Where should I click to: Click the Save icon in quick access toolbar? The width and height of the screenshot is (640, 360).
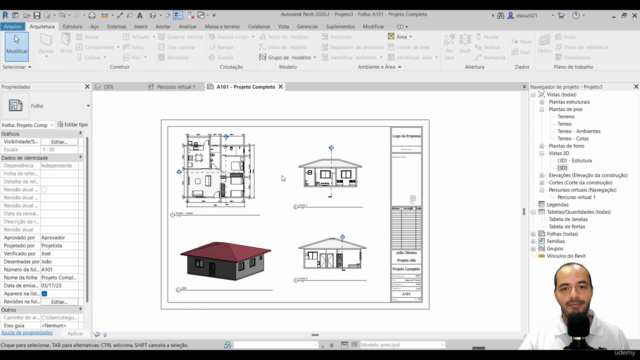[x=37, y=16]
